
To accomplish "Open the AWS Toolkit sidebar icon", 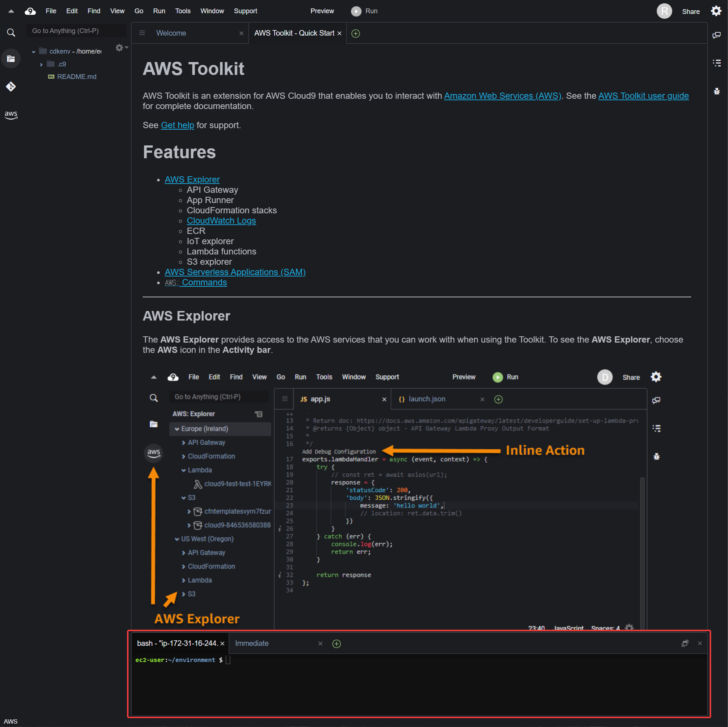I will click(11, 115).
